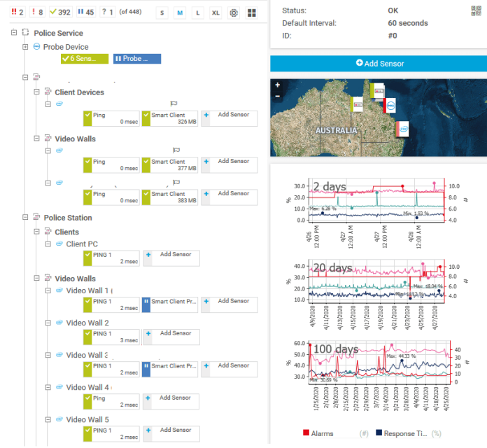The width and height of the screenshot is (487, 448).
Task: Show the 1 unknown status sensor
Action: 107,12
